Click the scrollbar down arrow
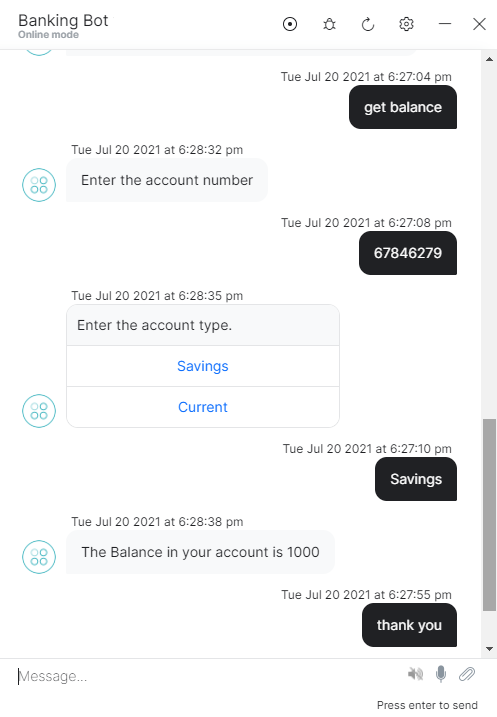 pyautogui.click(x=489, y=649)
